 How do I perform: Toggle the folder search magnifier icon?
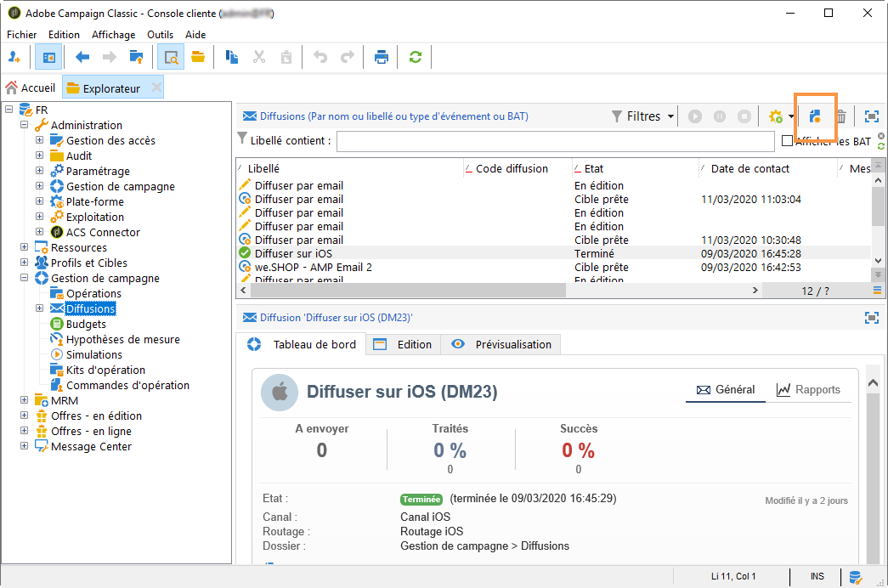coord(171,57)
